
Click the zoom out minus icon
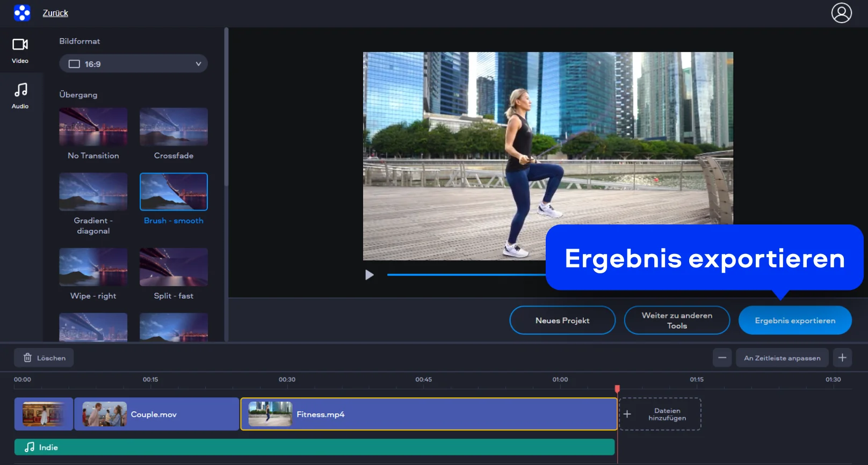[722, 358]
